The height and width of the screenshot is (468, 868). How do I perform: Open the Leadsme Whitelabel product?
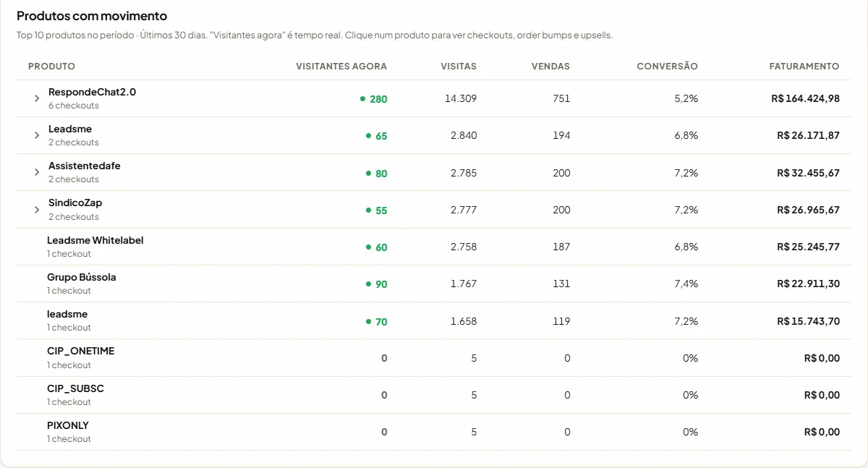click(x=95, y=240)
